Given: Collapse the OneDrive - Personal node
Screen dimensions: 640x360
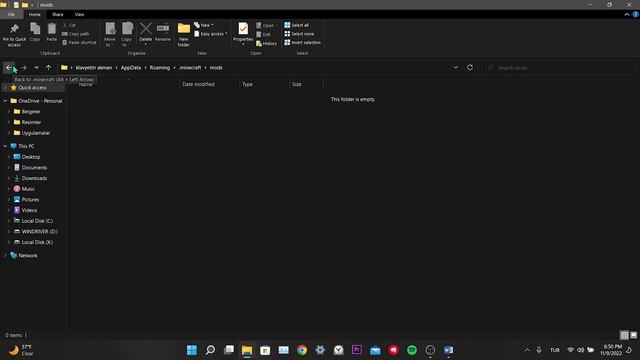Looking at the screenshot, I should (x=5, y=101).
